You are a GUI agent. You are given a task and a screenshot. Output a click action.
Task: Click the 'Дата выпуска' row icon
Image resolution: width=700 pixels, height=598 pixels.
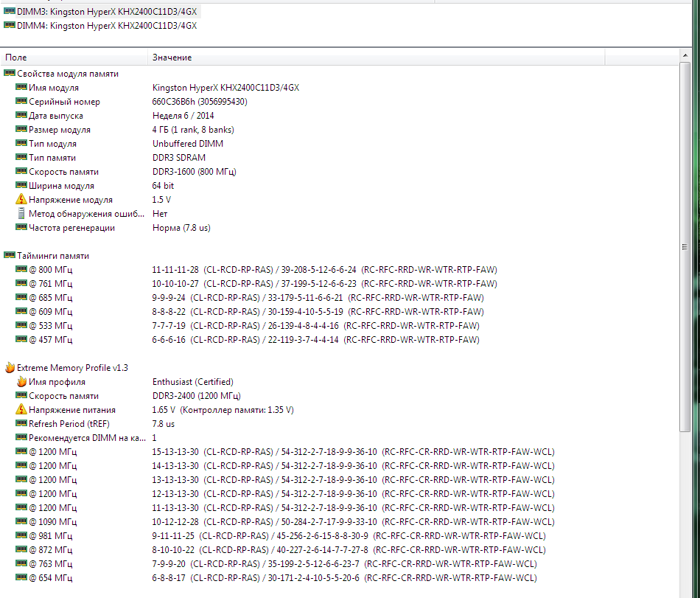tap(21, 115)
